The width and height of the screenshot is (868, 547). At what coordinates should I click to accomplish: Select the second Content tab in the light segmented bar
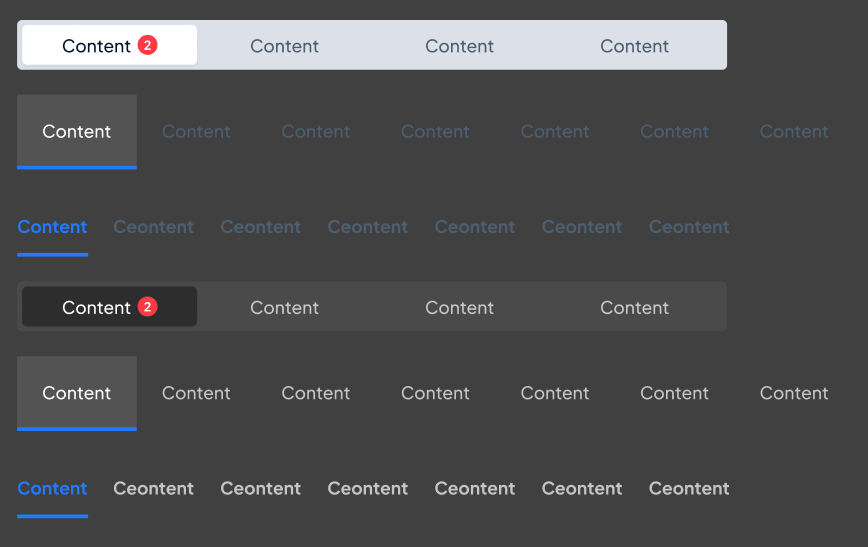pyautogui.click(x=284, y=46)
